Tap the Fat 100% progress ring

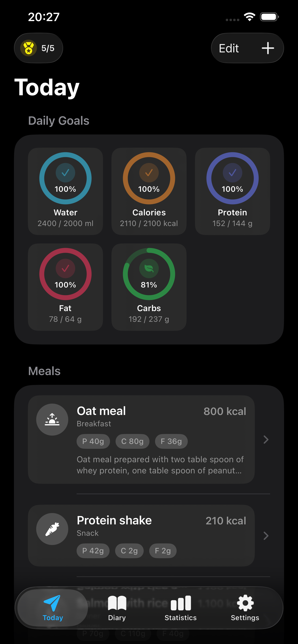[x=65, y=274]
